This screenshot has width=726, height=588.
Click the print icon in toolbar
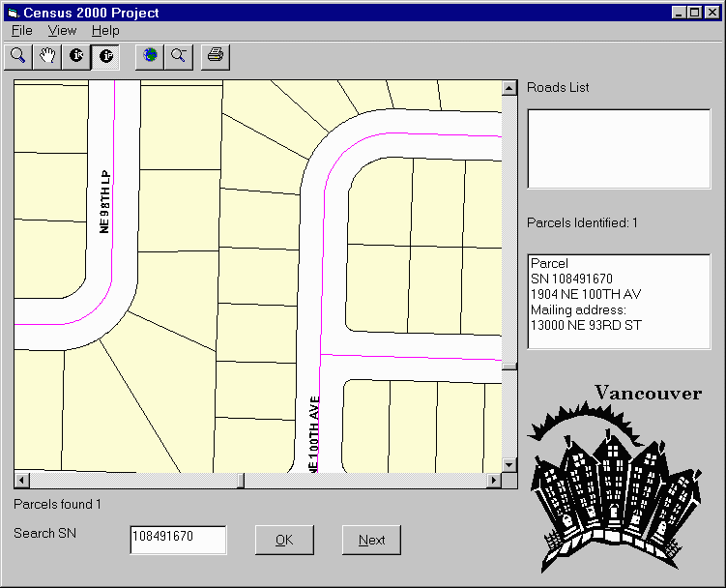tap(216, 56)
